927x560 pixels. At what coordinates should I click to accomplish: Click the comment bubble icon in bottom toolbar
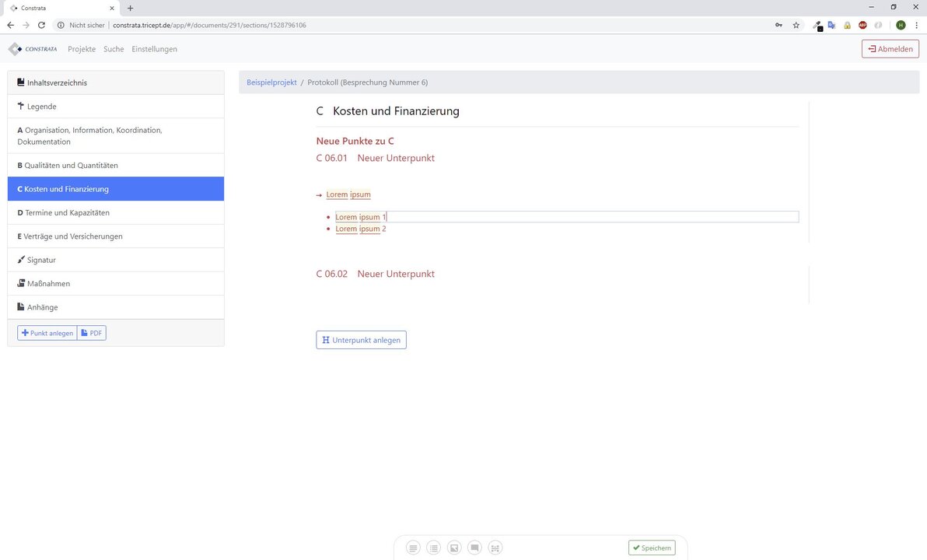coord(474,548)
